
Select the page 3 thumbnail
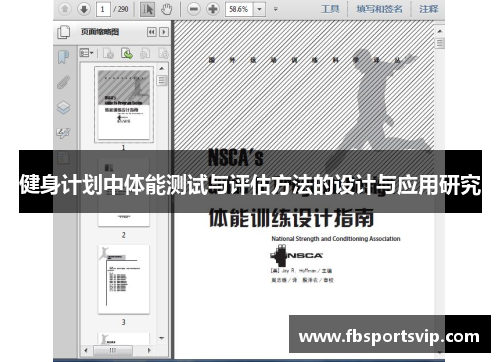pos(124,279)
